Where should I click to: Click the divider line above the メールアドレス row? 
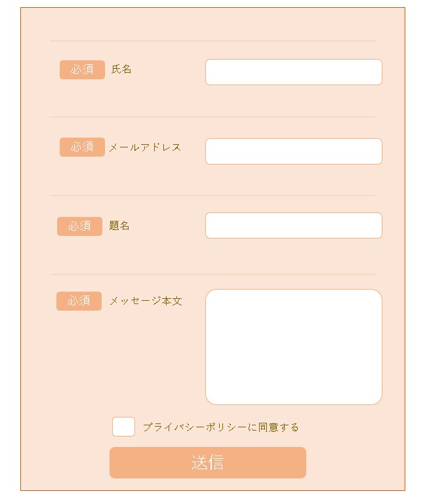(x=213, y=117)
